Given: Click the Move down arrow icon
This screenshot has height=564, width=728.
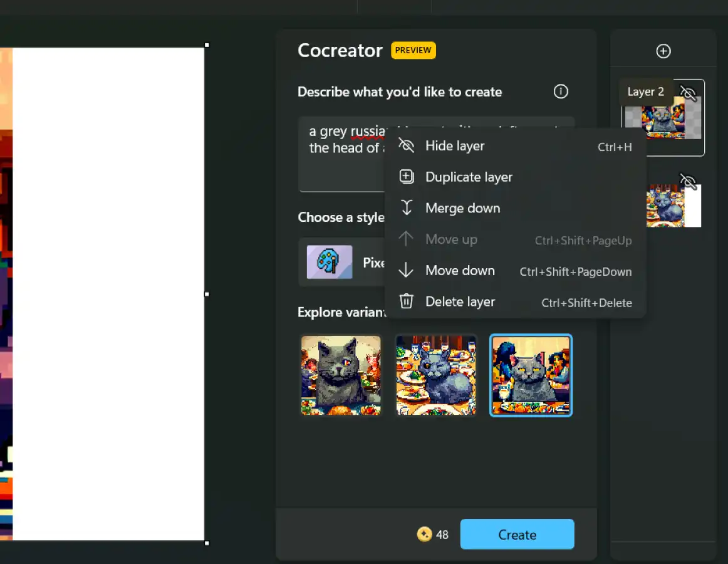Looking at the screenshot, I should pyautogui.click(x=407, y=270).
